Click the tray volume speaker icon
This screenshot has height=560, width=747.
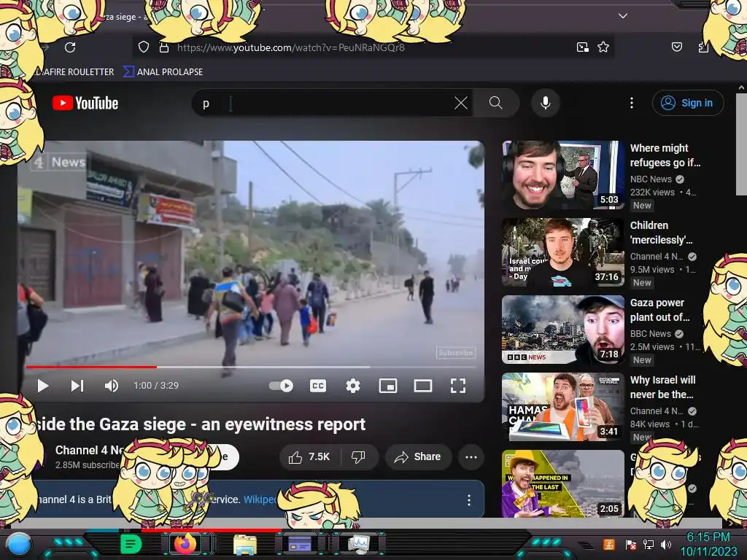pos(666,544)
